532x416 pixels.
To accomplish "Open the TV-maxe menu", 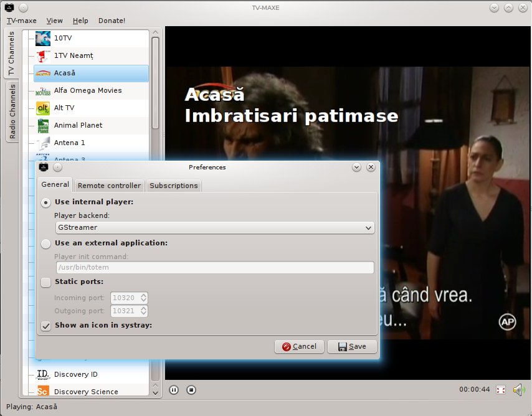I will pyautogui.click(x=21, y=21).
